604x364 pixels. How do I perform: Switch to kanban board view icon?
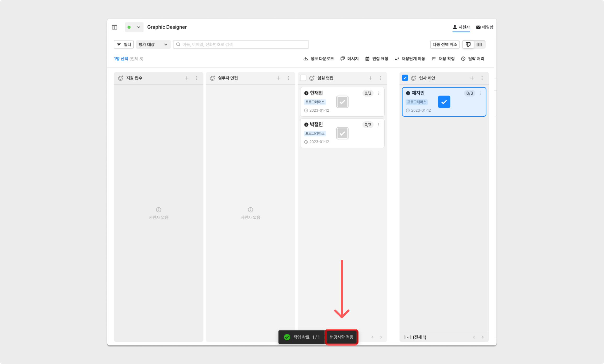pos(468,44)
